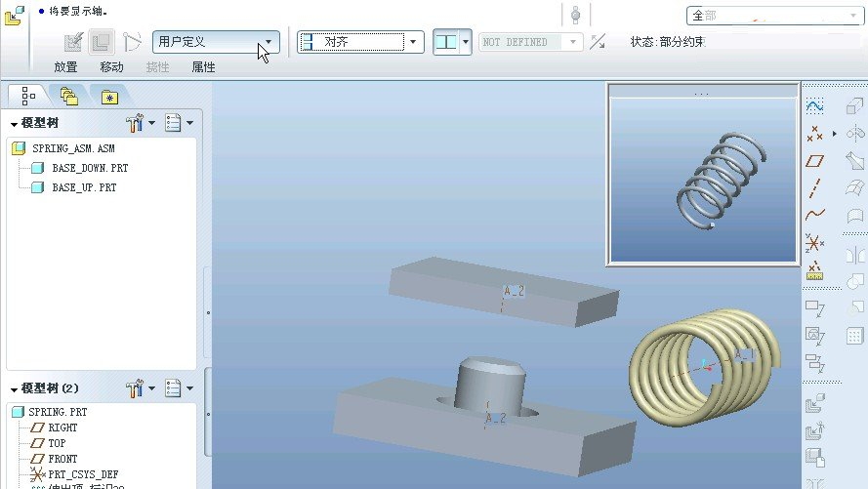Click the datum point tool icon

click(815, 134)
